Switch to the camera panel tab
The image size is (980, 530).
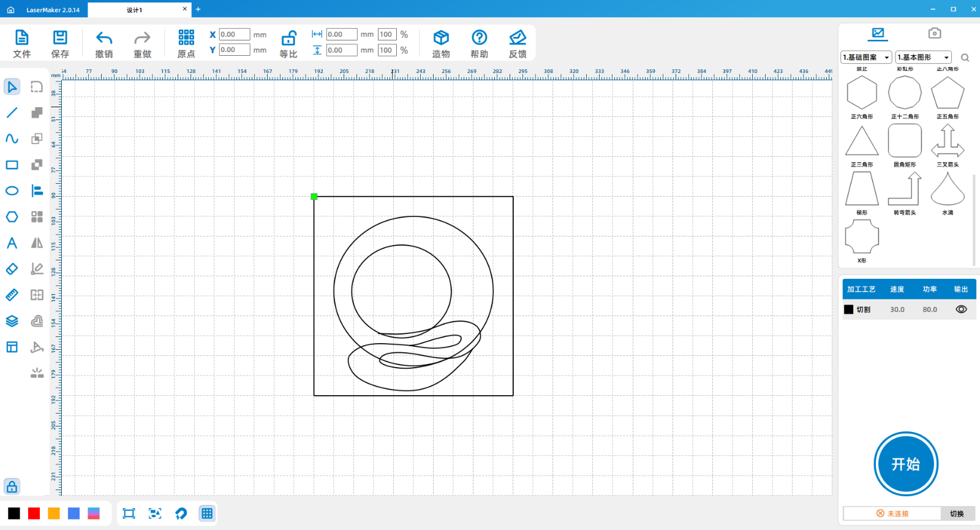pyautogui.click(x=934, y=33)
